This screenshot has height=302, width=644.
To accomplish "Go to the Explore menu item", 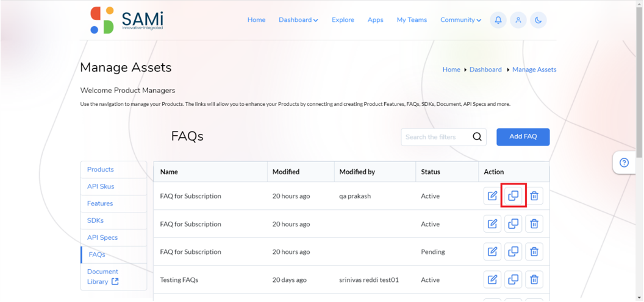I will pyautogui.click(x=343, y=19).
